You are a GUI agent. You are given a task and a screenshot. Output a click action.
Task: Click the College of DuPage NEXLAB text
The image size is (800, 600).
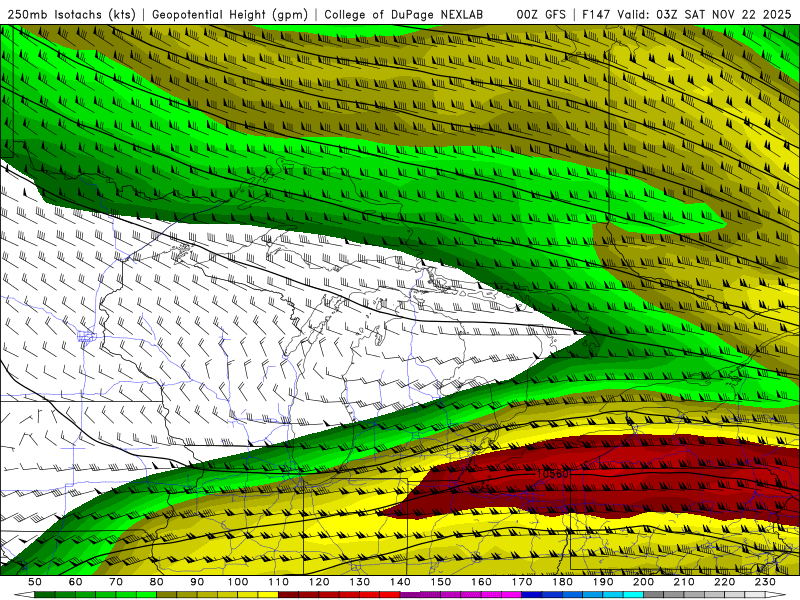tap(403, 14)
